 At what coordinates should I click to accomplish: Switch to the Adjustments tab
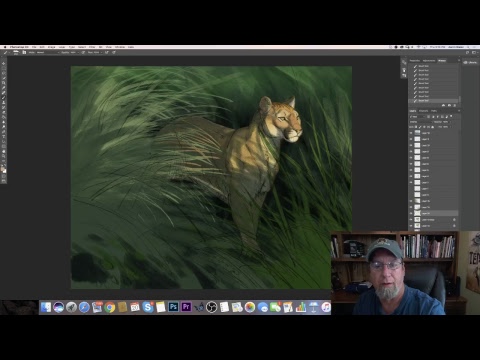point(429,61)
